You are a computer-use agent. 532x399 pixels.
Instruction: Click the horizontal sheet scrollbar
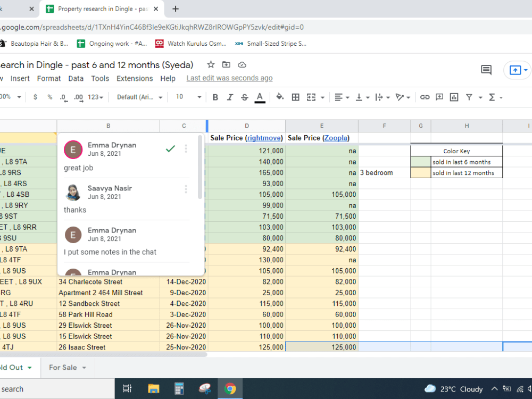tap(103, 354)
